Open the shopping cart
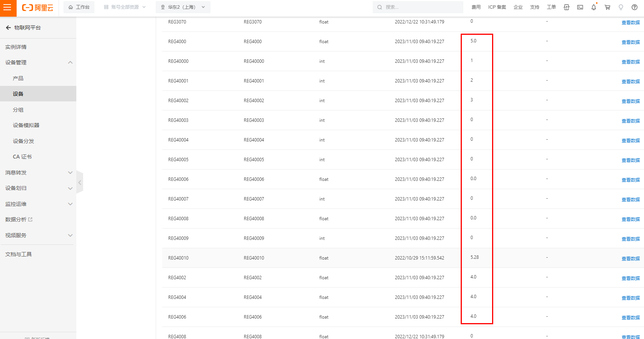 (x=607, y=7)
